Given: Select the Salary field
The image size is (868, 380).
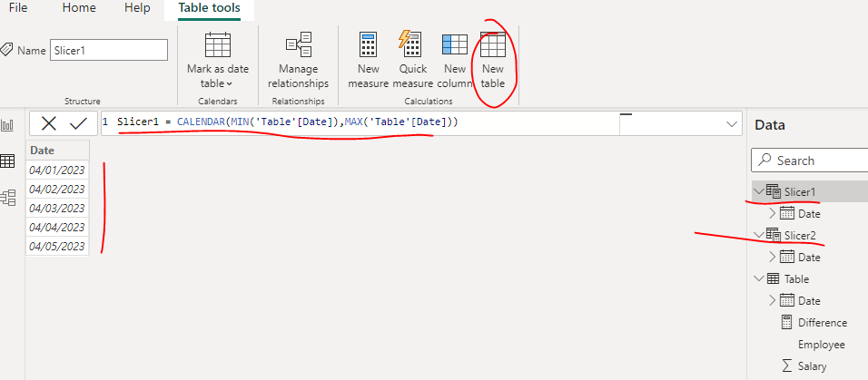Looking at the screenshot, I should click(x=812, y=366).
